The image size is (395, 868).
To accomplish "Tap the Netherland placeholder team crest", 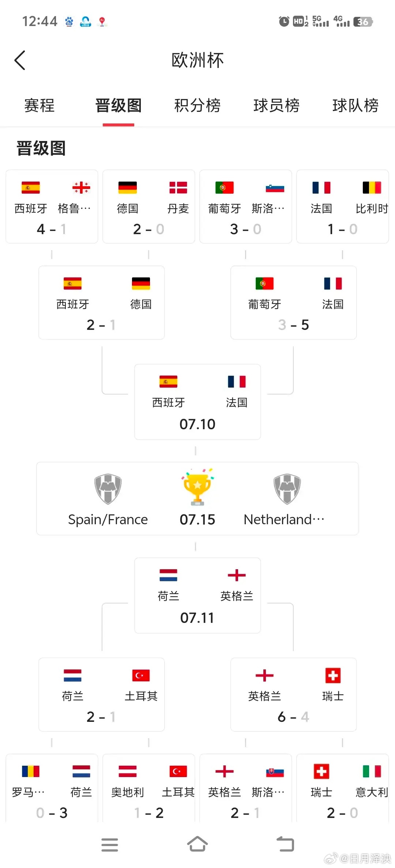I will [x=287, y=489].
